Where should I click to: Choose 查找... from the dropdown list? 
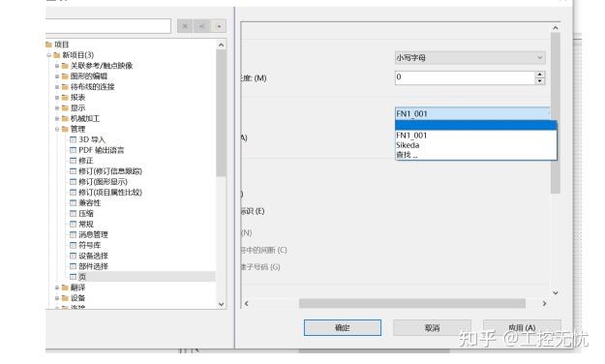(476, 155)
